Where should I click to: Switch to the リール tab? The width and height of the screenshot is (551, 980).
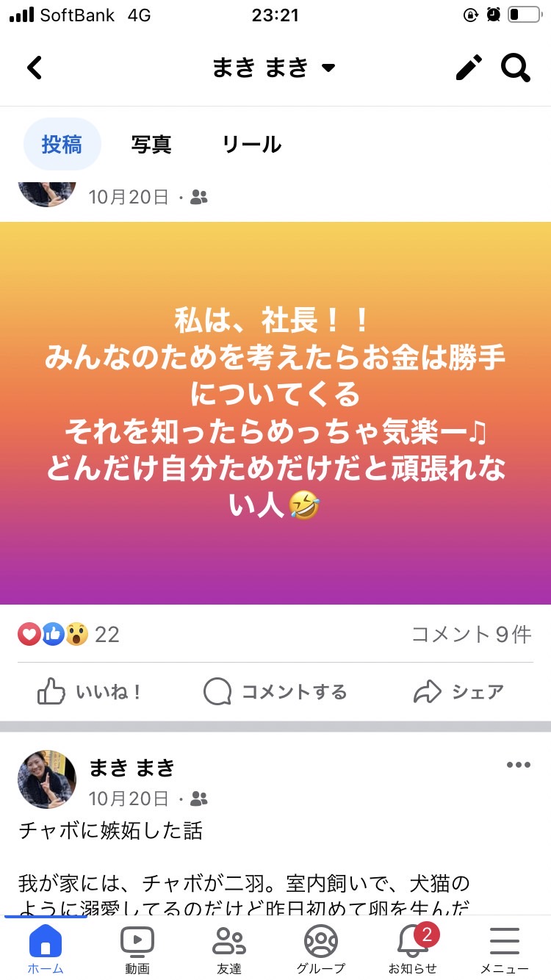coord(252,144)
